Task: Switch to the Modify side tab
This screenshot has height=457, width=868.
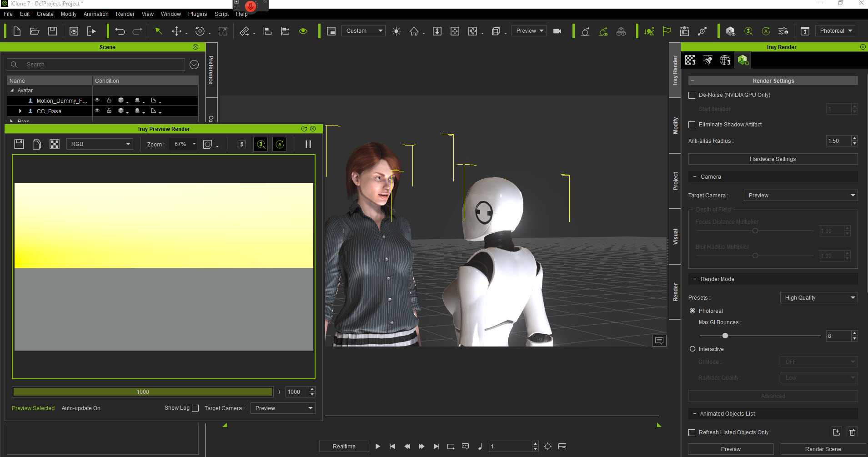Action: click(675, 126)
